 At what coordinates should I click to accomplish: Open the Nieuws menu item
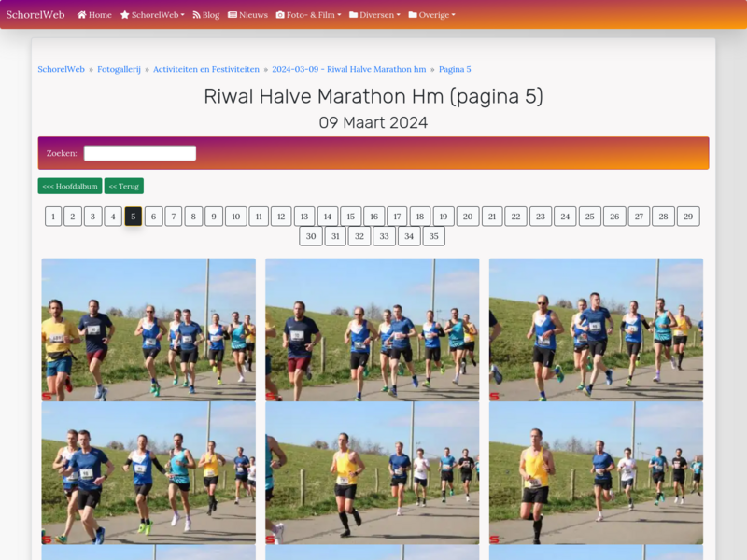click(247, 15)
